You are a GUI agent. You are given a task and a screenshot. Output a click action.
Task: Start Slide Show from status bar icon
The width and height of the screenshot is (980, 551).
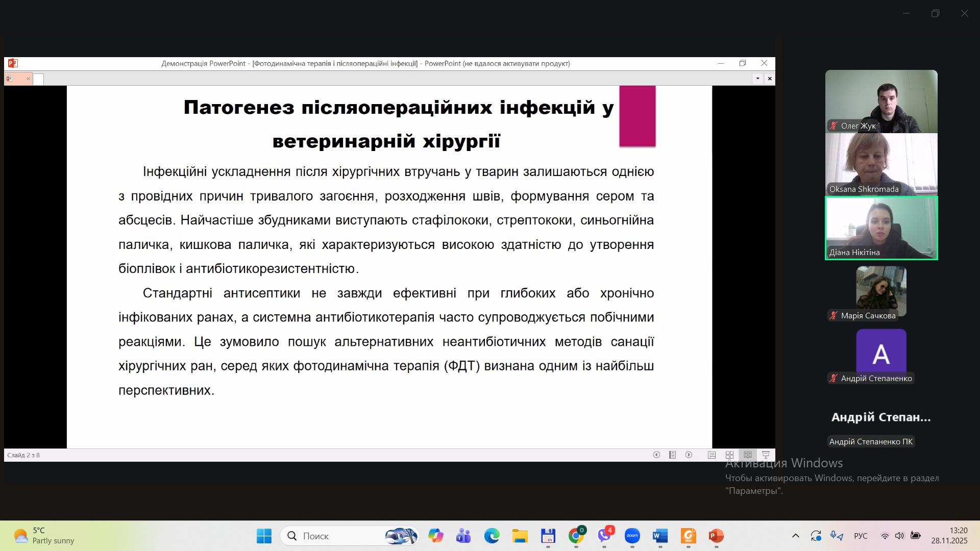766,455
